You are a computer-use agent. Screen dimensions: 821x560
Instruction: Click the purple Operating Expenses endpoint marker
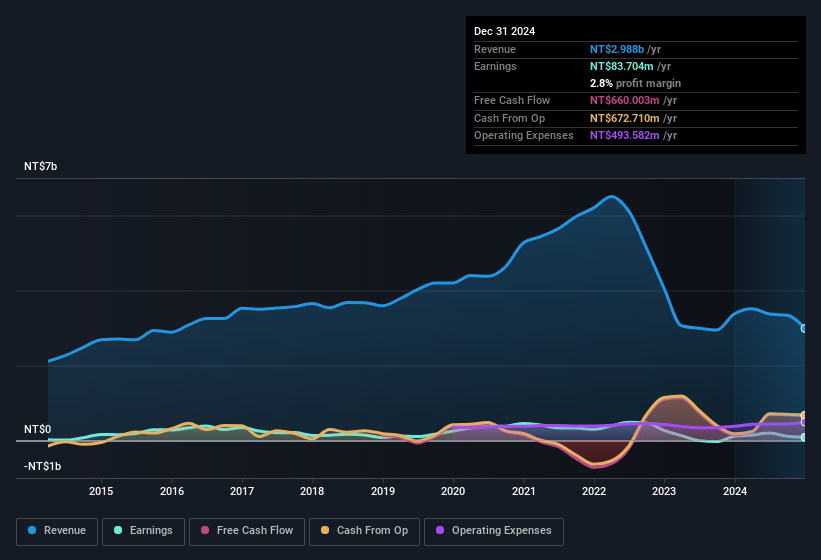coord(804,422)
